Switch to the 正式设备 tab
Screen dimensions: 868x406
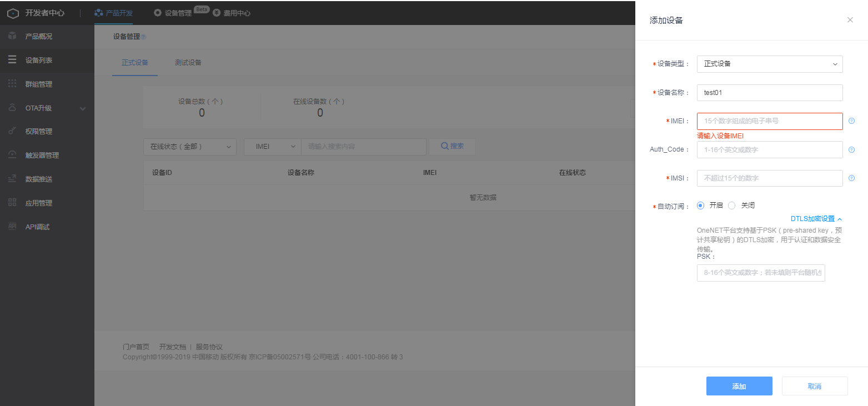[135, 62]
